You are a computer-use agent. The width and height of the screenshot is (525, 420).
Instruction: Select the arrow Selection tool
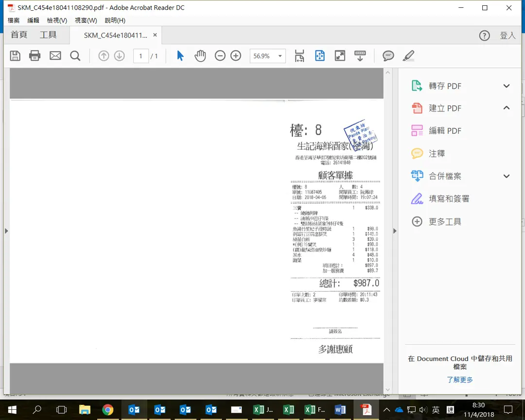pyautogui.click(x=180, y=56)
